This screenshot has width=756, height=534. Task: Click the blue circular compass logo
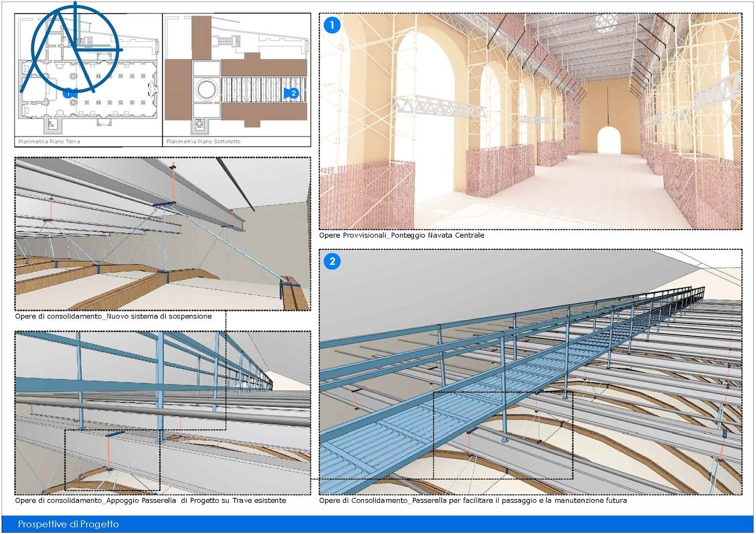(76, 49)
